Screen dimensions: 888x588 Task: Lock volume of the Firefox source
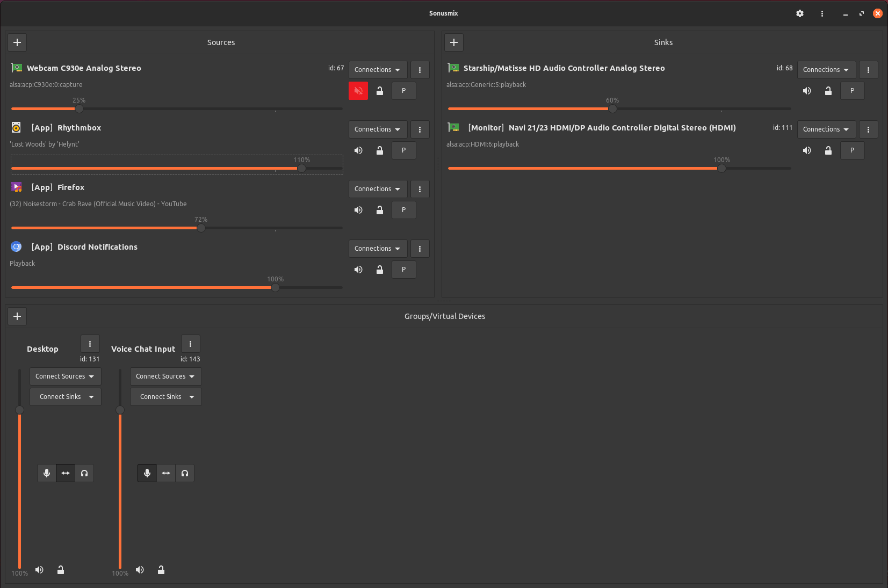click(380, 210)
